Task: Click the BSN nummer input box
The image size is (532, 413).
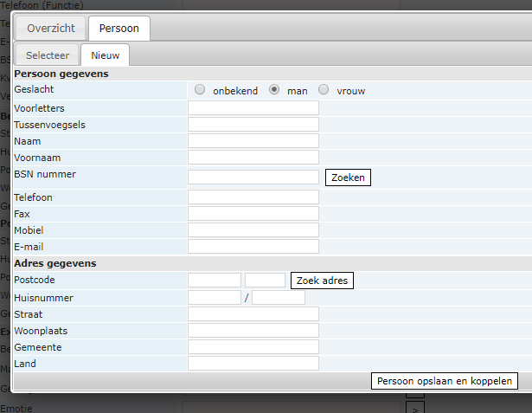Action: point(253,177)
